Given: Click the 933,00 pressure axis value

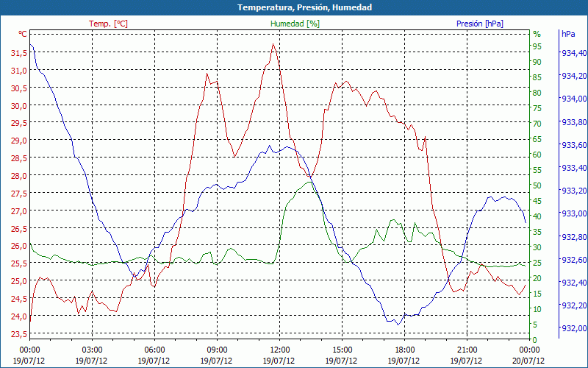Looking at the screenshot, I should [x=574, y=213].
